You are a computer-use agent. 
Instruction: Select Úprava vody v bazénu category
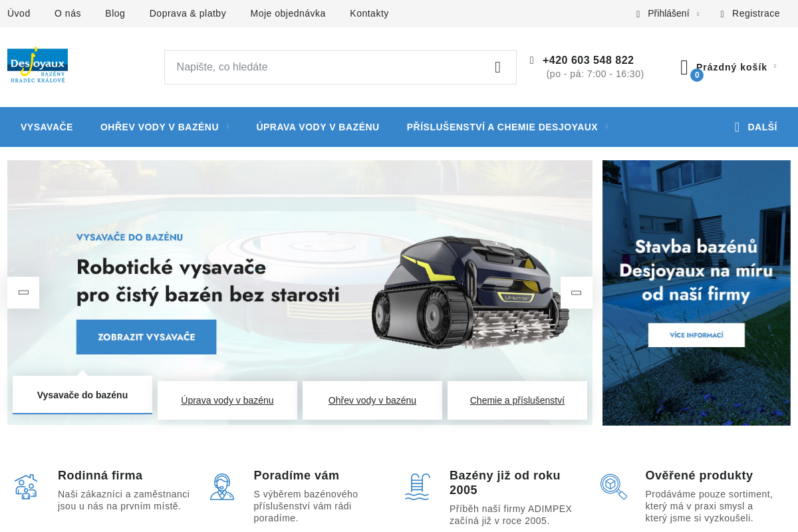pos(318,127)
